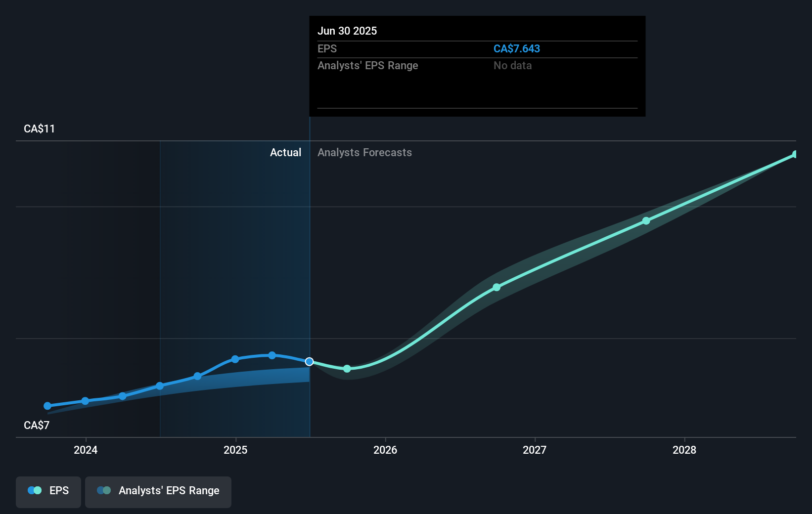
Task: Click the CA$7.643 EPS value link
Action: tap(516, 48)
